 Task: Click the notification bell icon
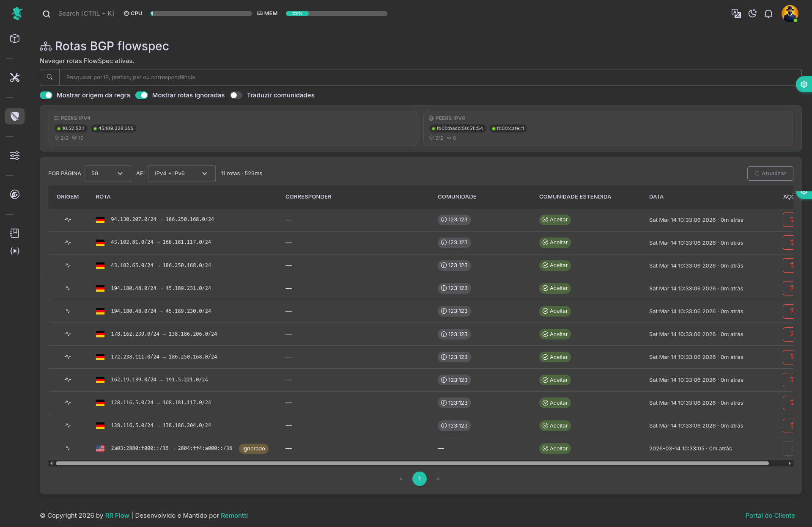pyautogui.click(x=768, y=14)
